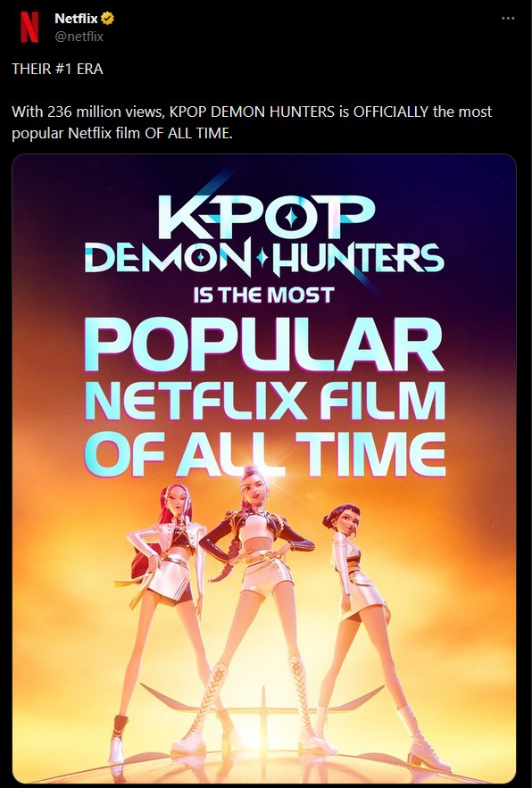Open the Netflix red N profile avatar
This screenshot has width=532, height=788.
29,27
